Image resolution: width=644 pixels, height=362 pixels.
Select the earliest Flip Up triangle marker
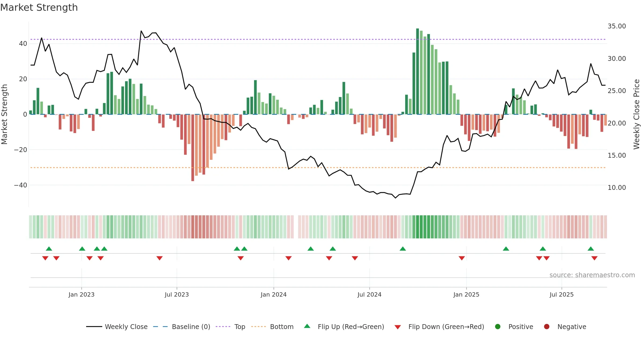point(49,249)
